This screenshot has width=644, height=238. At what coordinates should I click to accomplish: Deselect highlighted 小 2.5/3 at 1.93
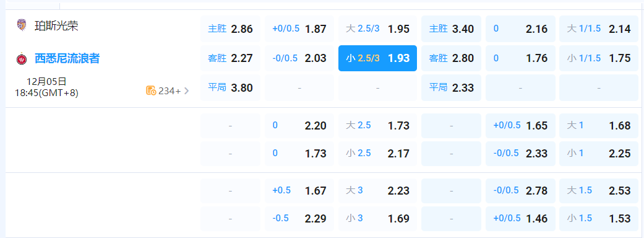[x=377, y=58]
